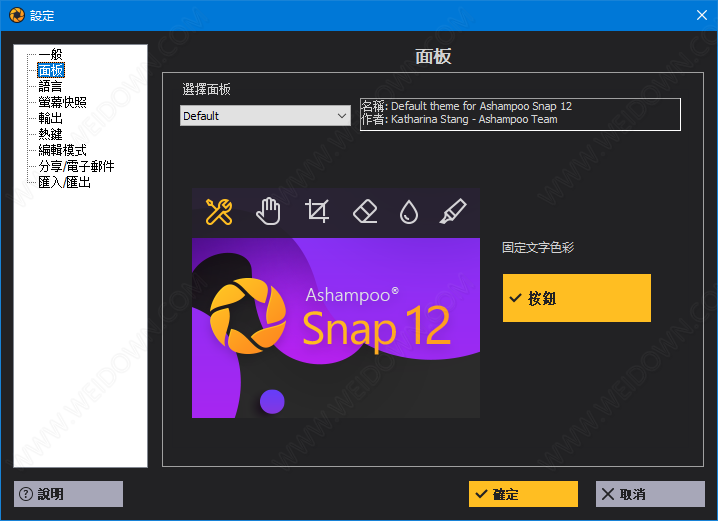Open 輸出 settings page

pyautogui.click(x=50, y=118)
